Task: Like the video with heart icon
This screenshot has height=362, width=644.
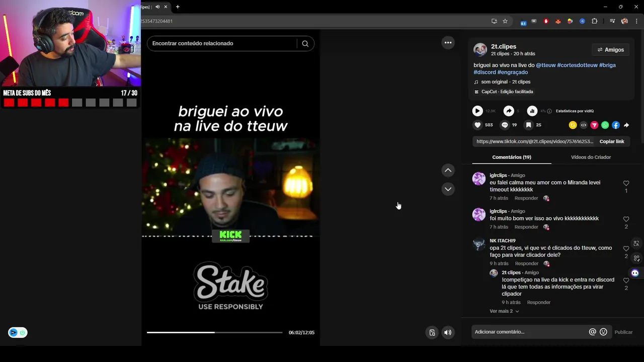Action: coord(477,125)
